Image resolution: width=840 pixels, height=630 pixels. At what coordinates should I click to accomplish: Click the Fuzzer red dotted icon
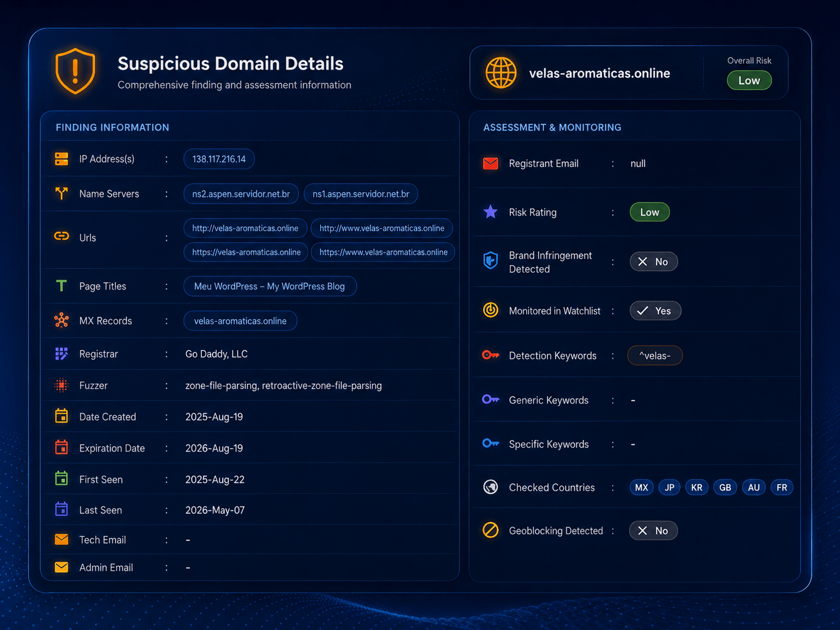(61, 385)
